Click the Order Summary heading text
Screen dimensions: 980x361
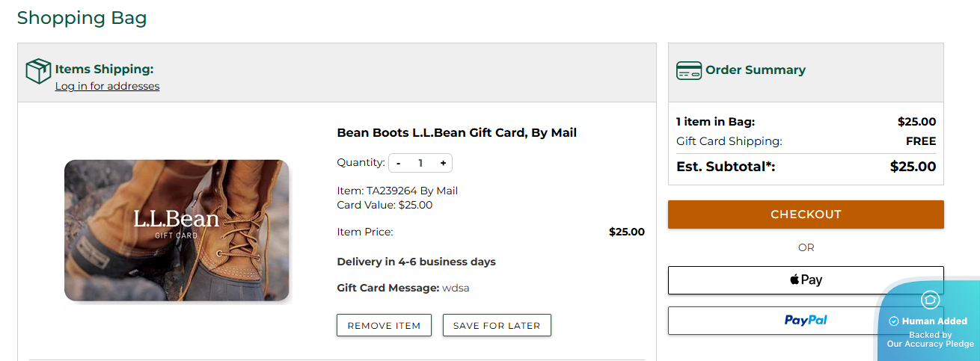pos(756,70)
